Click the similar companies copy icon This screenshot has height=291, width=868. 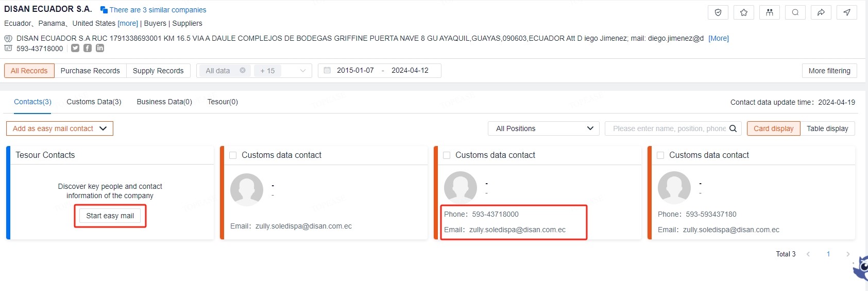click(104, 10)
